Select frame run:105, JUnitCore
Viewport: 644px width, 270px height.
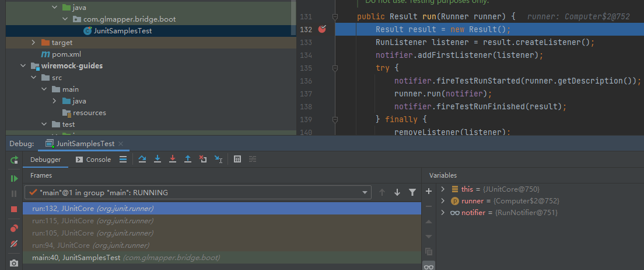222,233
